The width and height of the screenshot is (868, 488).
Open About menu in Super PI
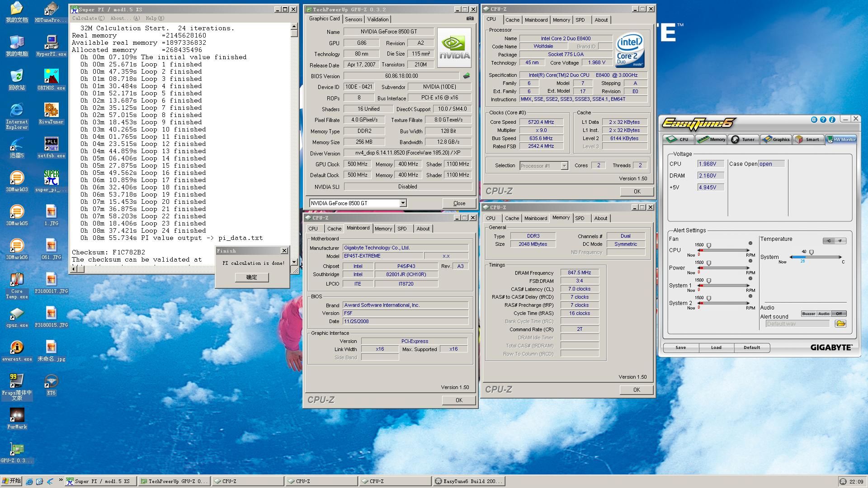125,19
